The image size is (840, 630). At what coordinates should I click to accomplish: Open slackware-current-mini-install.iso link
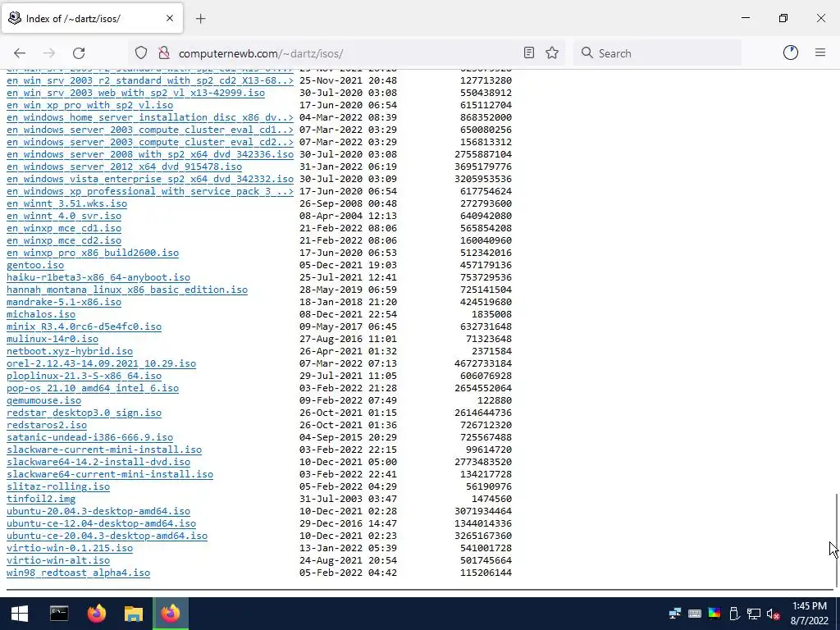point(104,450)
